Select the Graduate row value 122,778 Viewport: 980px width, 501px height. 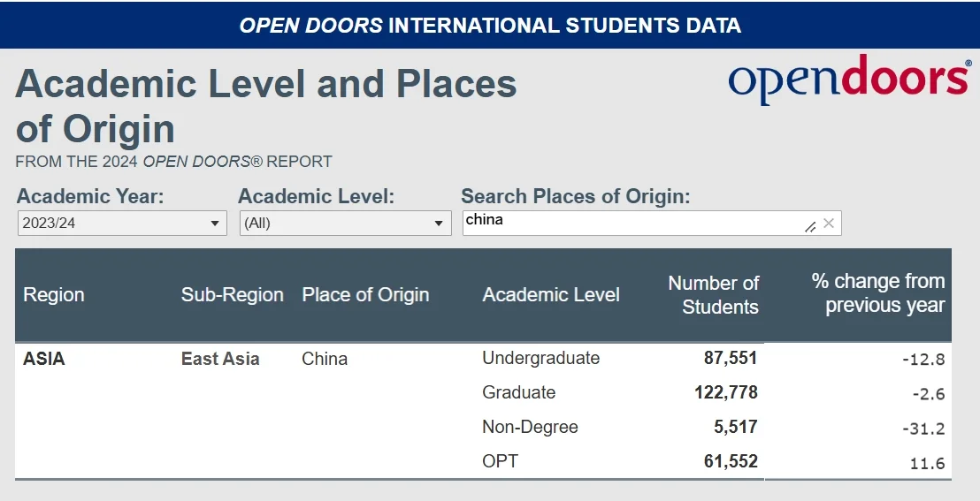(x=726, y=392)
